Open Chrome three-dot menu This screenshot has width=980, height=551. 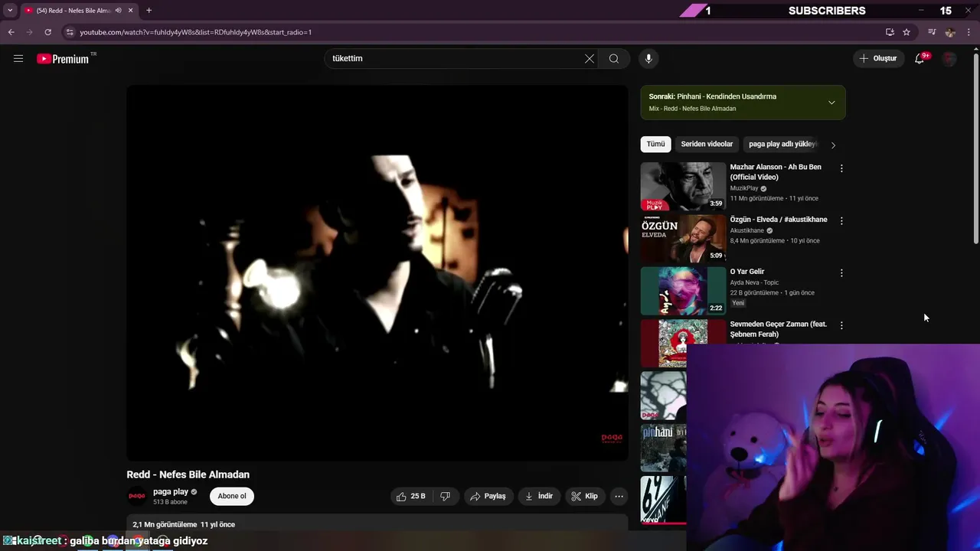[969, 32]
